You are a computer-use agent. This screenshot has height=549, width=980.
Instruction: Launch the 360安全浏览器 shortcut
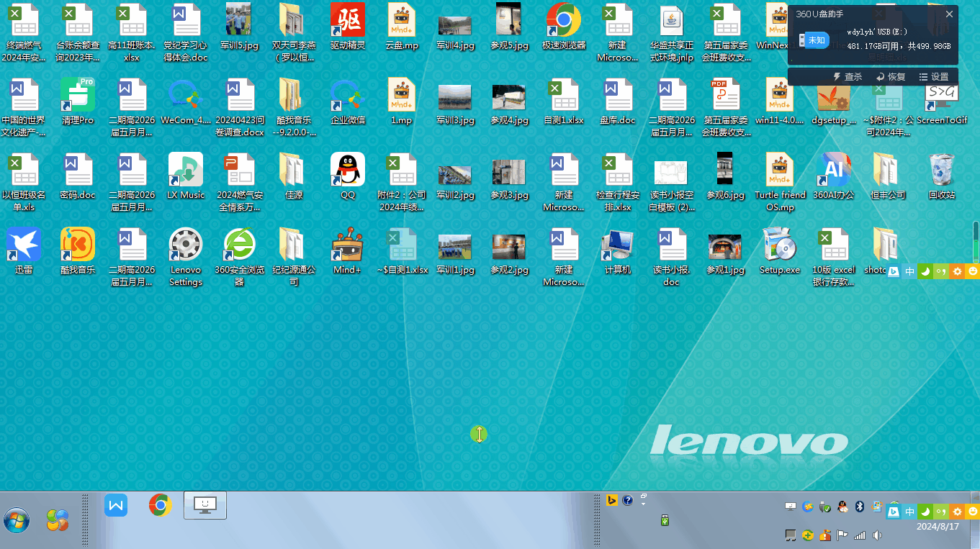tap(240, 258)
